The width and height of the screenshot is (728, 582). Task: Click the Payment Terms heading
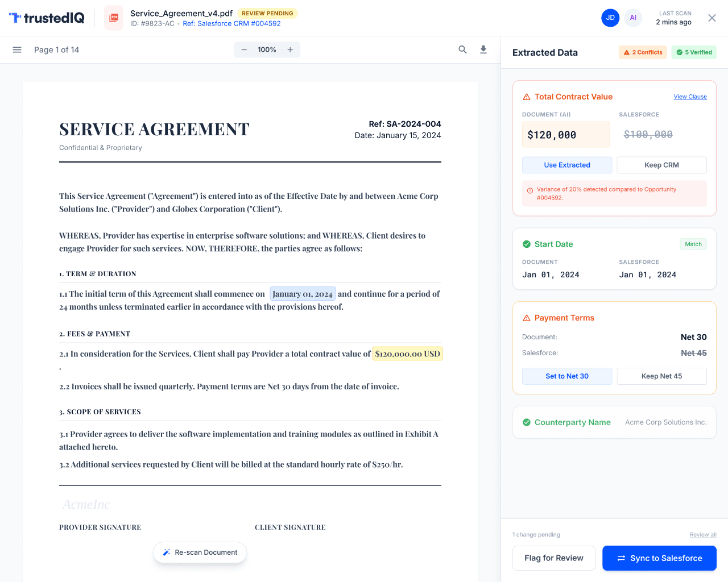click(564, 318)
